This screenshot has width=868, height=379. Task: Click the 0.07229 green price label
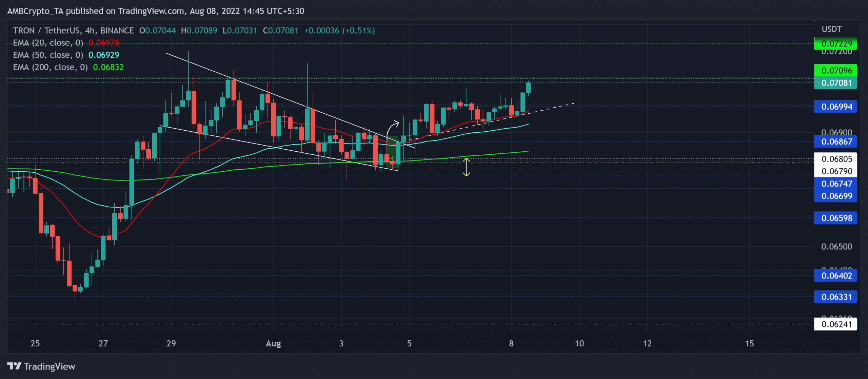pos(835,44)
